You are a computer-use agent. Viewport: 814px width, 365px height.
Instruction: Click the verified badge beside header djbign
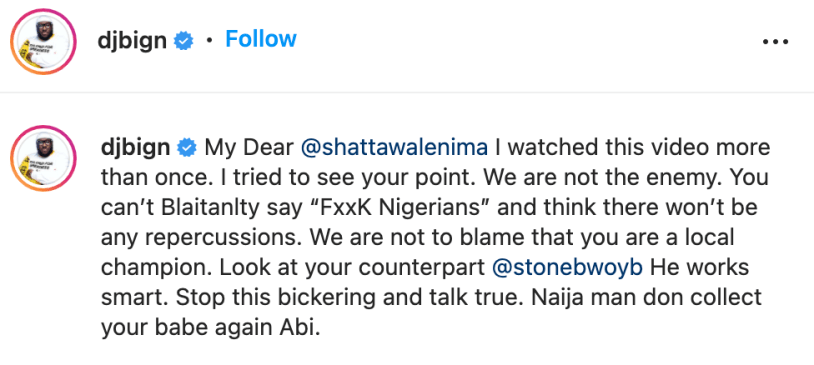[x=183, y=41]
